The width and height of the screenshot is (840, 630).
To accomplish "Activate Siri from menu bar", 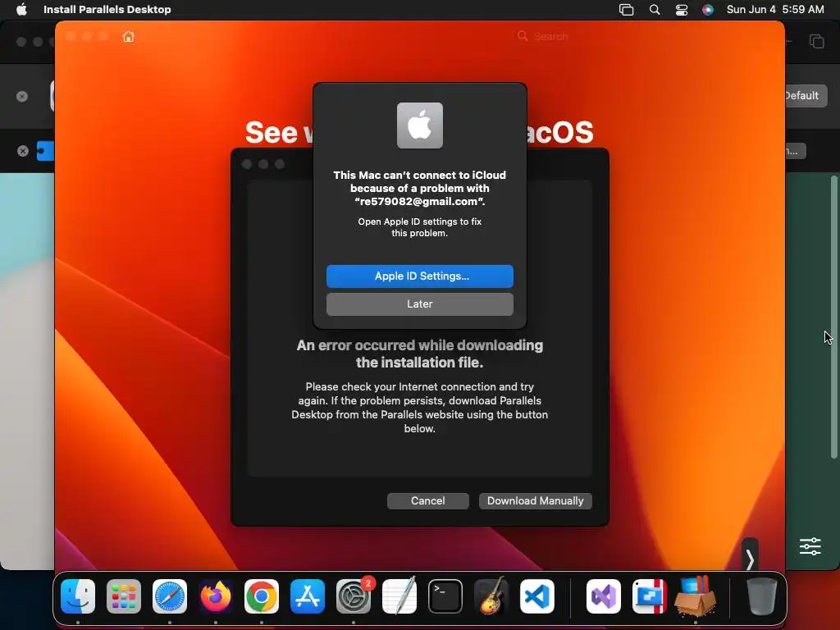I will coord(708,9).
